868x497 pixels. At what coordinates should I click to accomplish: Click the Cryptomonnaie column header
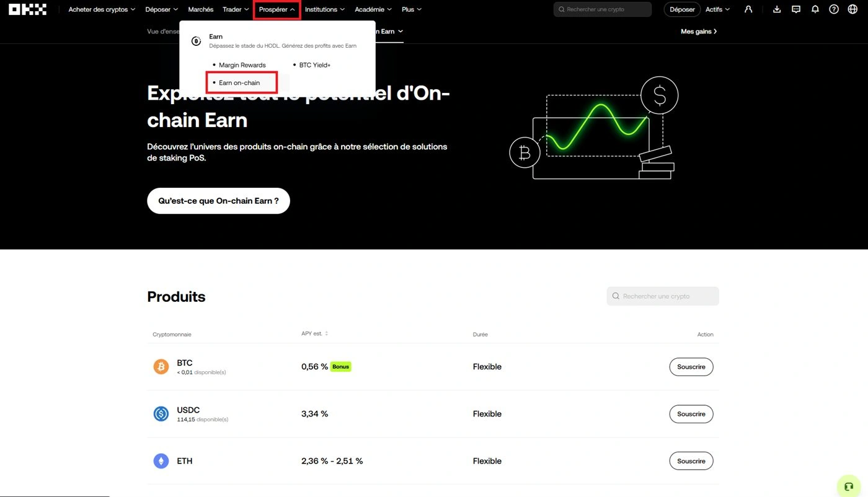pos(172,335)
